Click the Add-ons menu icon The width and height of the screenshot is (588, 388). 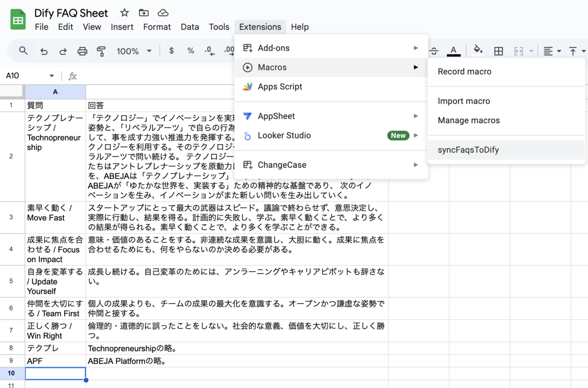(x=248, y=48)
